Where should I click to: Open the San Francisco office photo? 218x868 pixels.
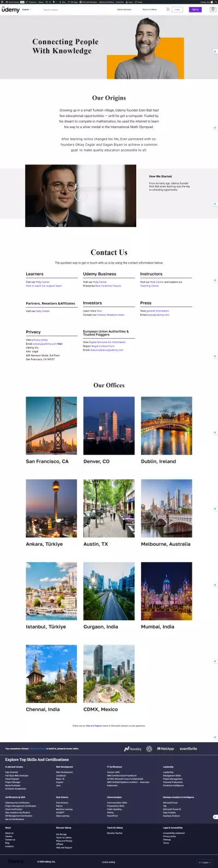click(51, 425)
